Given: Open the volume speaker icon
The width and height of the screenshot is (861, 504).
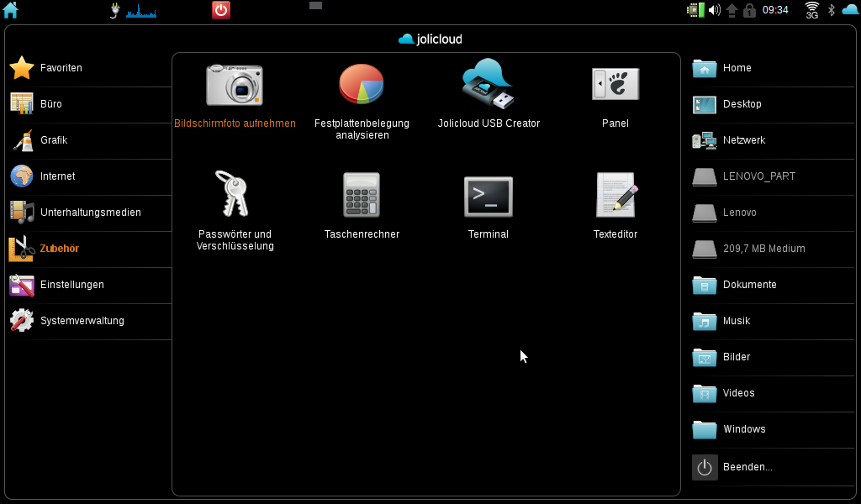Looking at the screenshot, I should (x=715, y=10).
